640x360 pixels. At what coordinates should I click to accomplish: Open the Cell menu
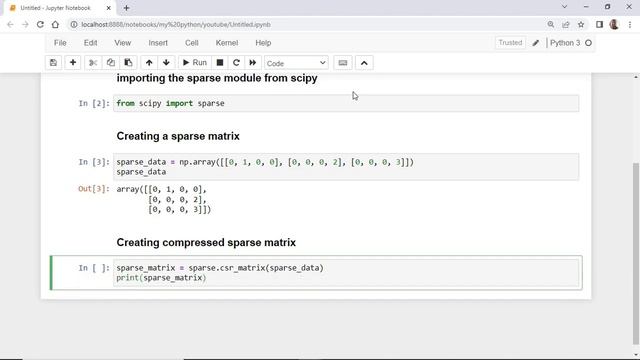click(191, 43)
